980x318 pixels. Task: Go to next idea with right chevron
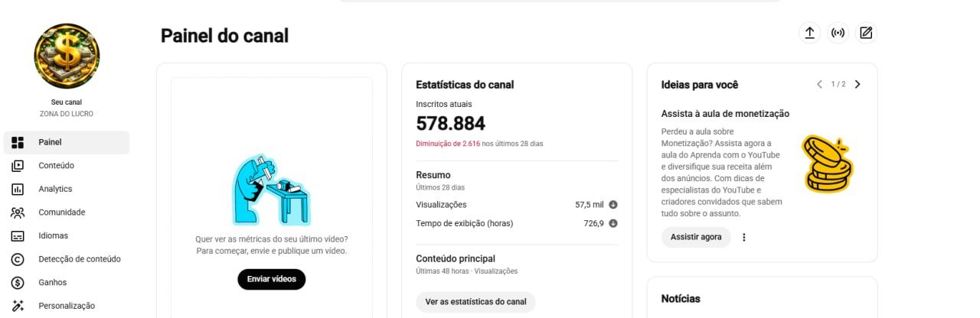(857, 84)
